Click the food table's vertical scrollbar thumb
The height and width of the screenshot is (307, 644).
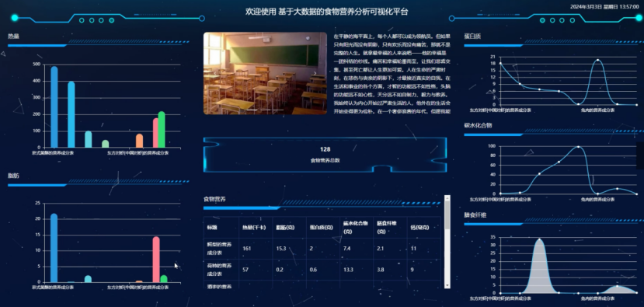(x=447, y=215)
